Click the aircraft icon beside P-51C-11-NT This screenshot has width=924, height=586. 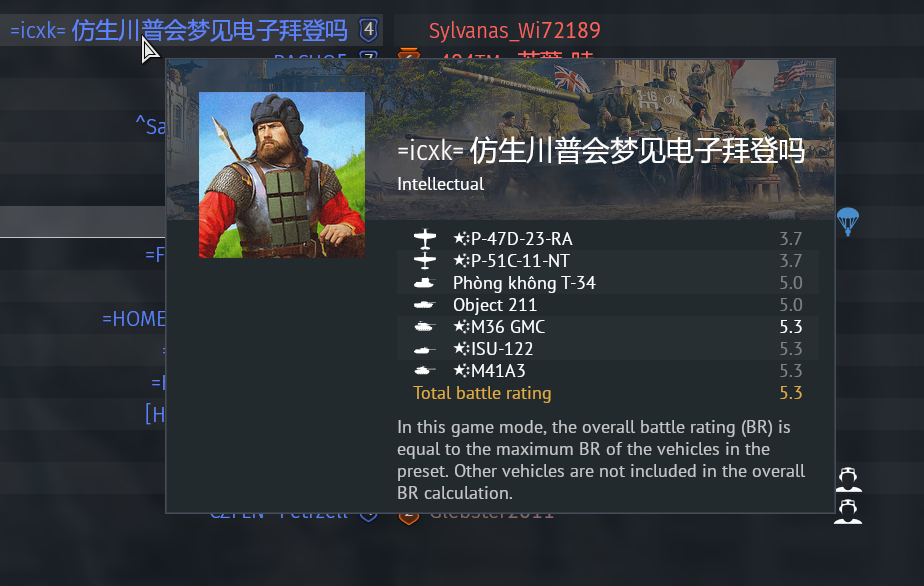[425, 261]
